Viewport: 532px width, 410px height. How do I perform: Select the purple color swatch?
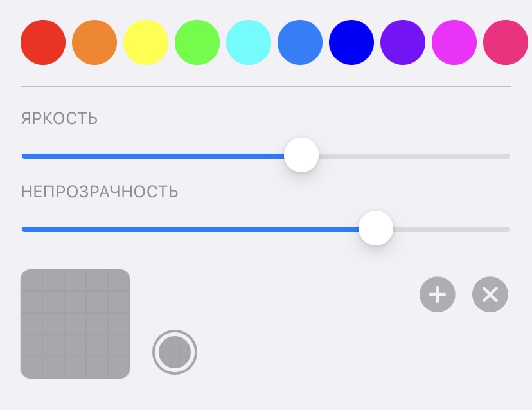(x=403, y=42)
